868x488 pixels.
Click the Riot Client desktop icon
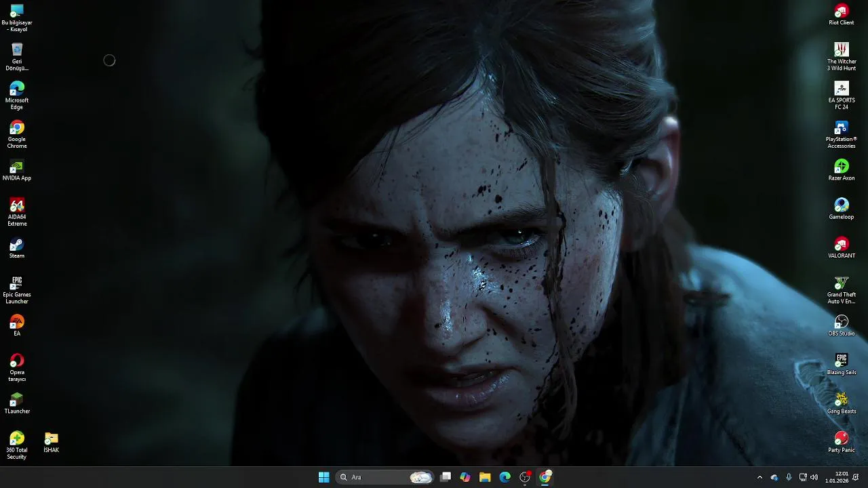click(x=842, y=15)
